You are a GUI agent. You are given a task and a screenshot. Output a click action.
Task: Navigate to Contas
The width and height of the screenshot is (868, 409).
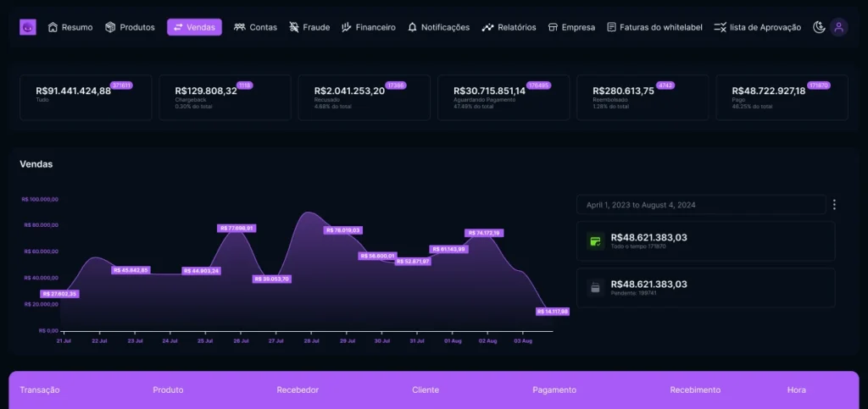pos(255,27)
